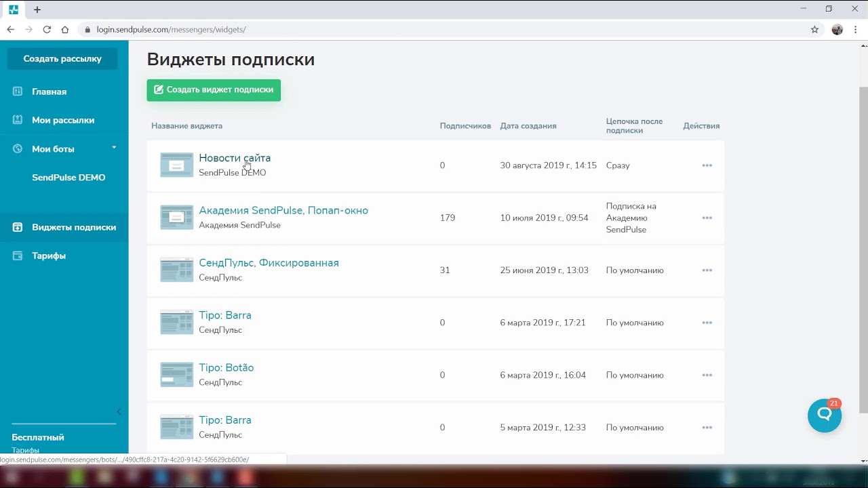Collapse the Мои боты submenu arrow
Image resolution: width=868 pixels, height=488 pixels.
coord(114,148)
